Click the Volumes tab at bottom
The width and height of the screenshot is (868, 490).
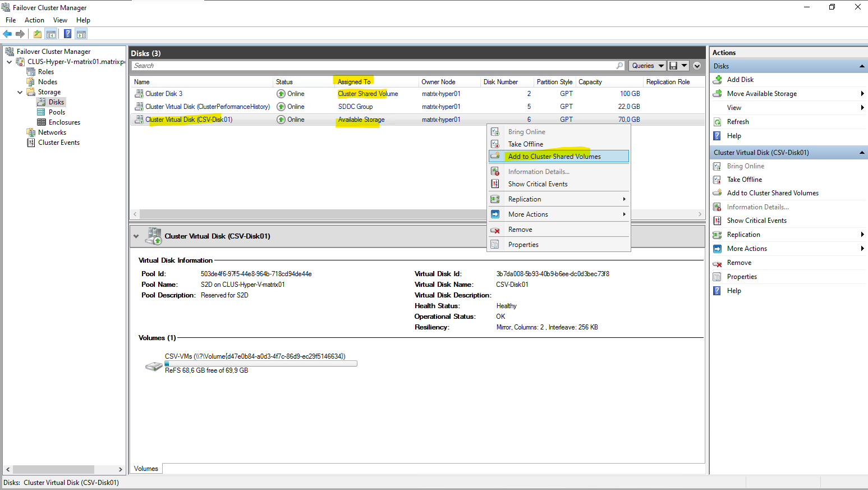click(x=146, y=469)
